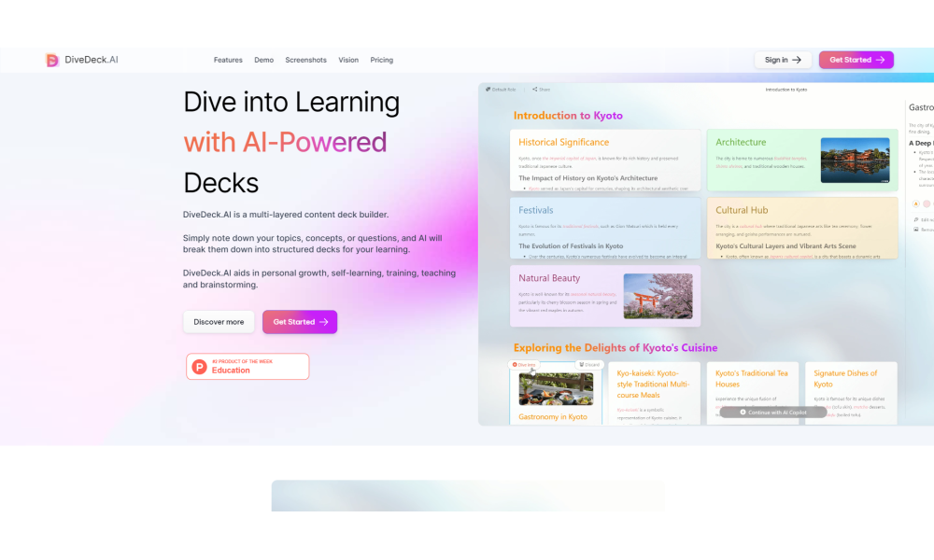This screenshot has width=934, height=560.
Task: Click the Default Role icon in the demo
Action: tap(488, 90)
